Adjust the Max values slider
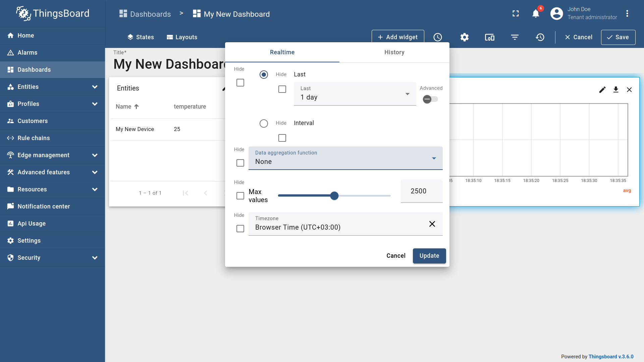 [334, 195]
